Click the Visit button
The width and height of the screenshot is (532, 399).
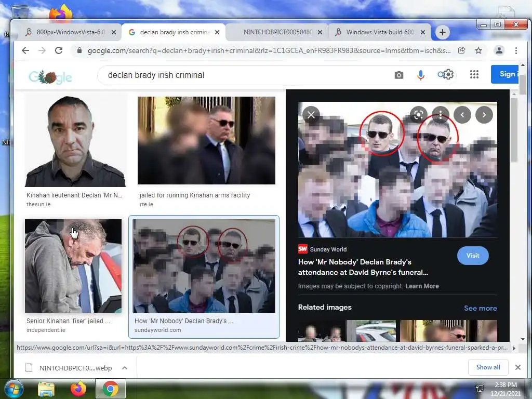pos(473,256)
